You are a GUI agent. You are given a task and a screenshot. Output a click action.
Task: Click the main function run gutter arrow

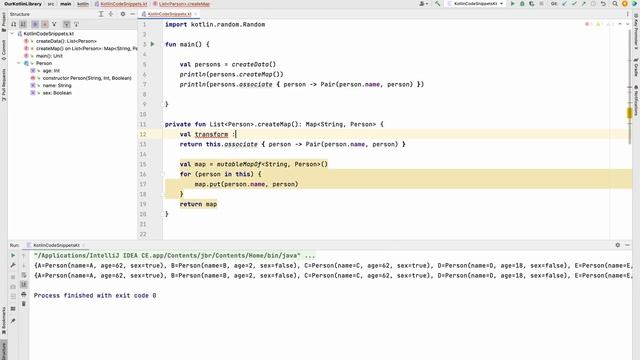pyautogui.click(x=153, y=44)
